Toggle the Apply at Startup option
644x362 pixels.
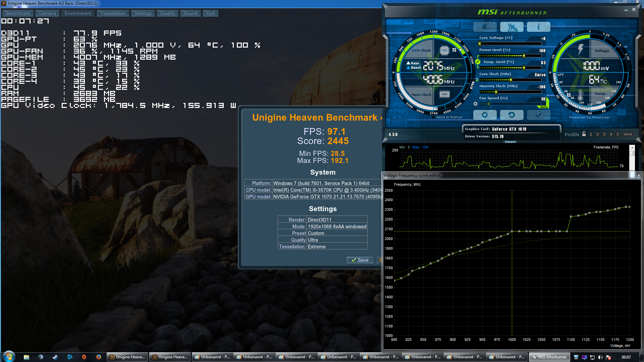pos(433,117)
